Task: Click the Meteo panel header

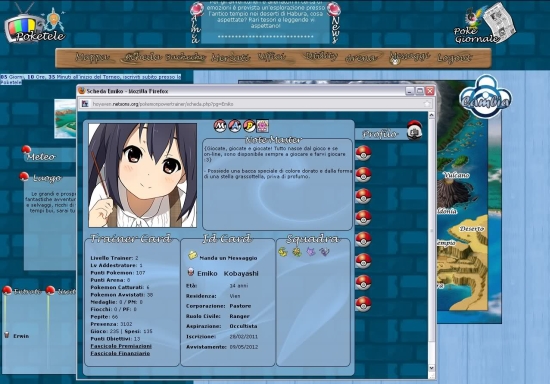Action: coord(41,157)
